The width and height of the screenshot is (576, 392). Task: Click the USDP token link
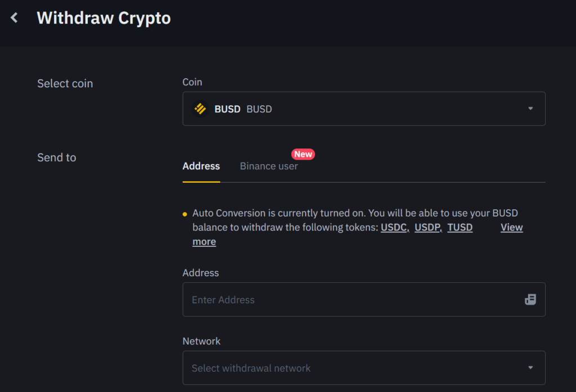[427, 227]
